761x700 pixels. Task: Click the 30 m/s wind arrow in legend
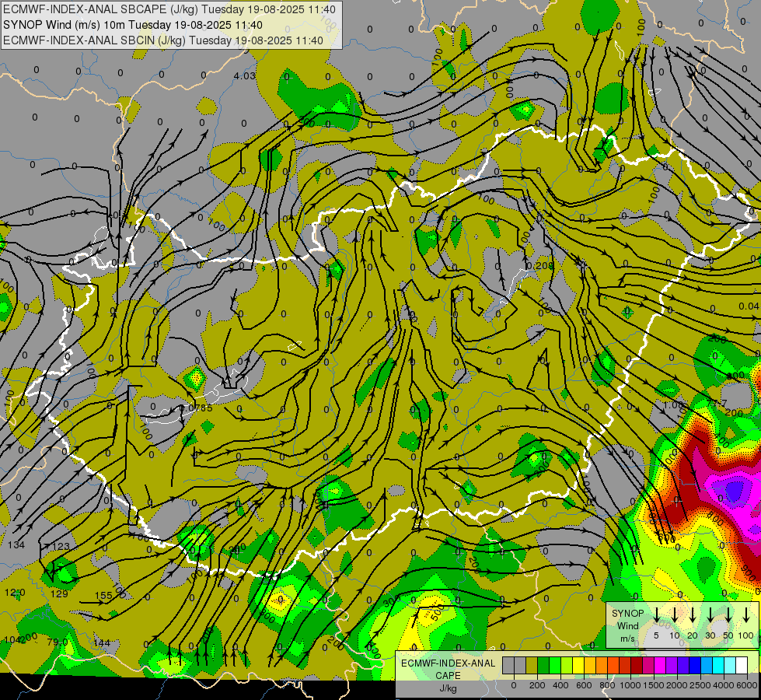coord(710,614)
